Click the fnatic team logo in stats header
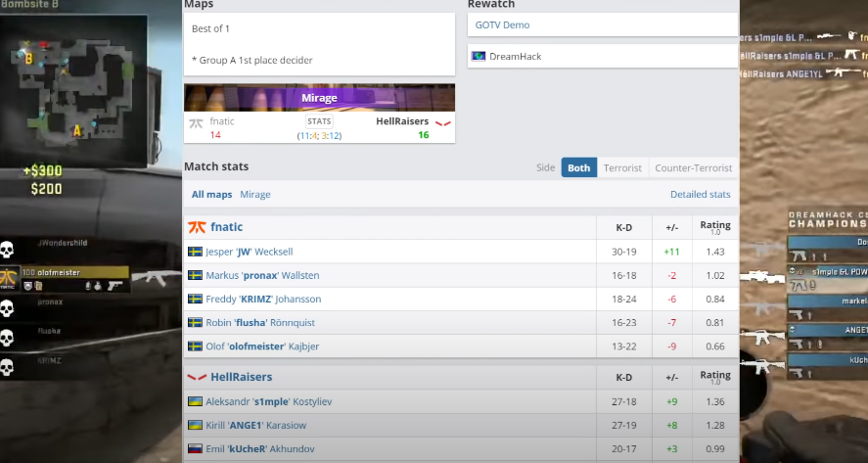 [x=197, y=227]
